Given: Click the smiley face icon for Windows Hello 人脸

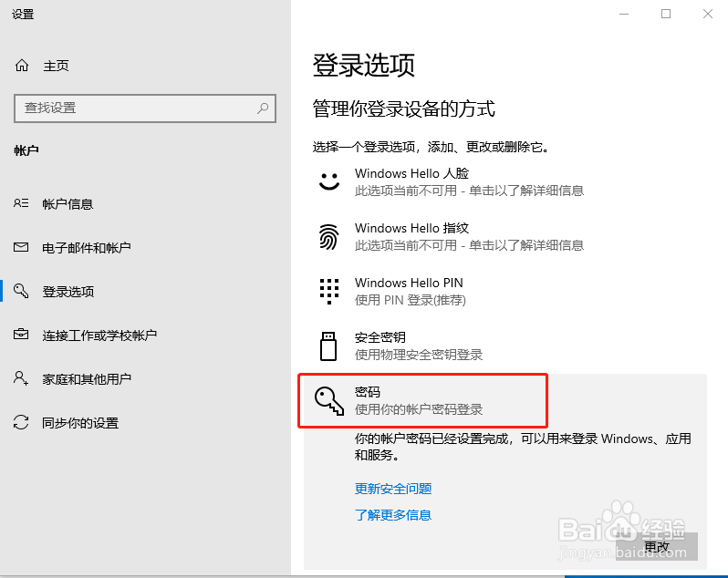Looking at the screenshot, I should pyautogui.click(x=329, y=181).
